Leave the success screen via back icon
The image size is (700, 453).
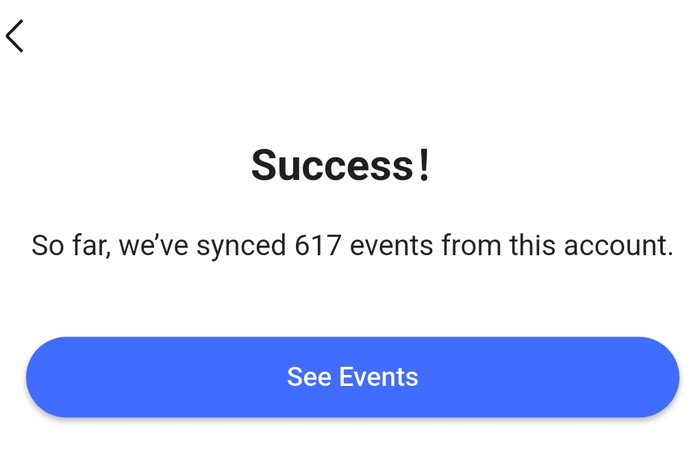15,36
